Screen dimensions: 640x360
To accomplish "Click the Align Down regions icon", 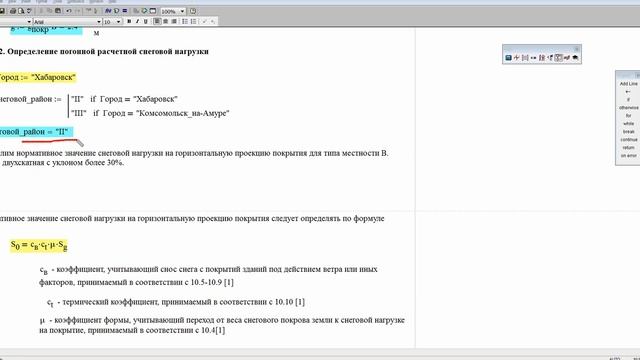I will pyautogui.click(x=96, y=11).
